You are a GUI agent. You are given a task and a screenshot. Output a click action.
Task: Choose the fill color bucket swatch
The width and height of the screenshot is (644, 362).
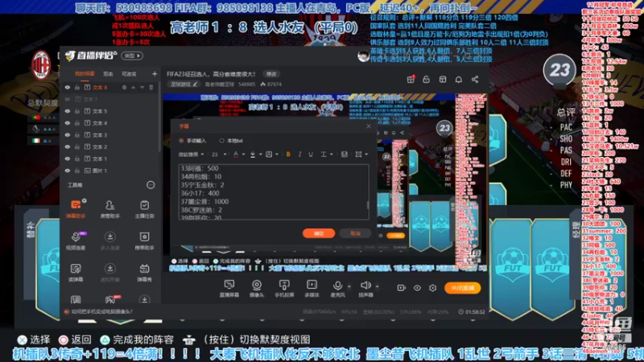[253, 154]
